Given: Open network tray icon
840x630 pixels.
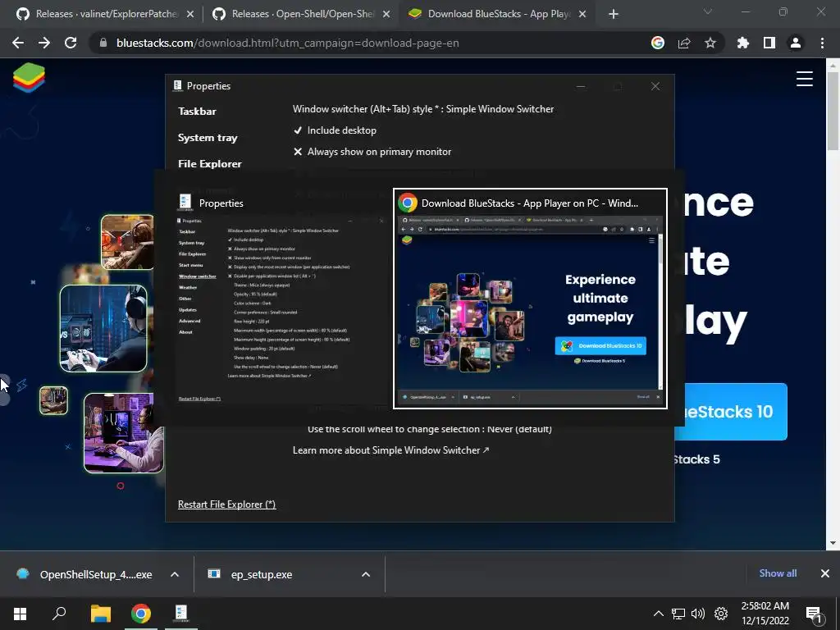Looking at the screenshot, I should [678, 614].
